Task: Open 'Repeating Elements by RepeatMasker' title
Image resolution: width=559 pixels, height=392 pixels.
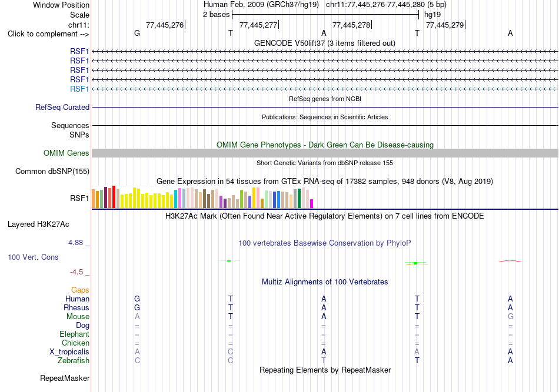Action: pyautogui.click(x=325, y=370)
